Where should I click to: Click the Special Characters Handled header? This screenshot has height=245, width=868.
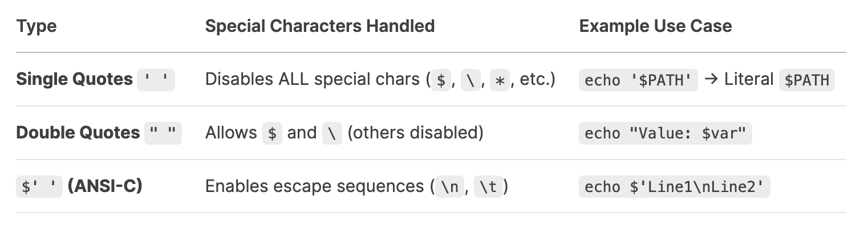point(320,26)
